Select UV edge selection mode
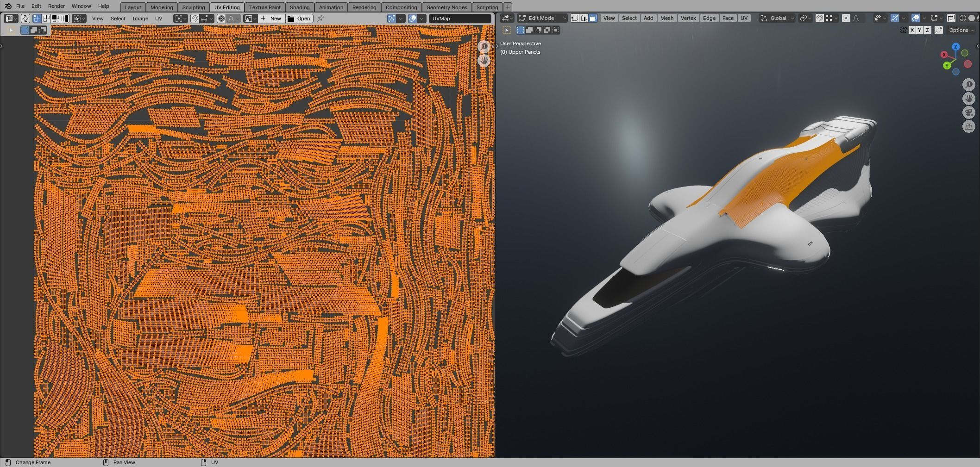This screenshot has height=467, width=980. (x=46, y=19)
